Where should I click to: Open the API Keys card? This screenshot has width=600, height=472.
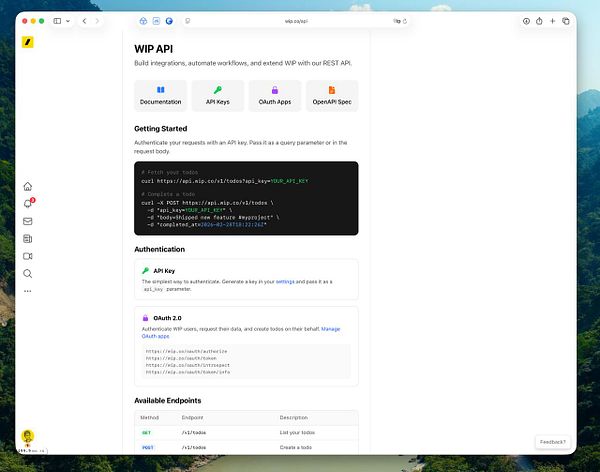(x=218, y=96)
